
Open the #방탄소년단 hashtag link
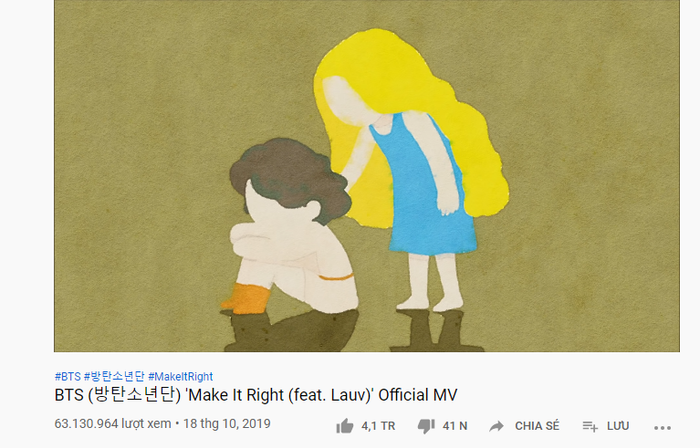(x=114, y=376)
